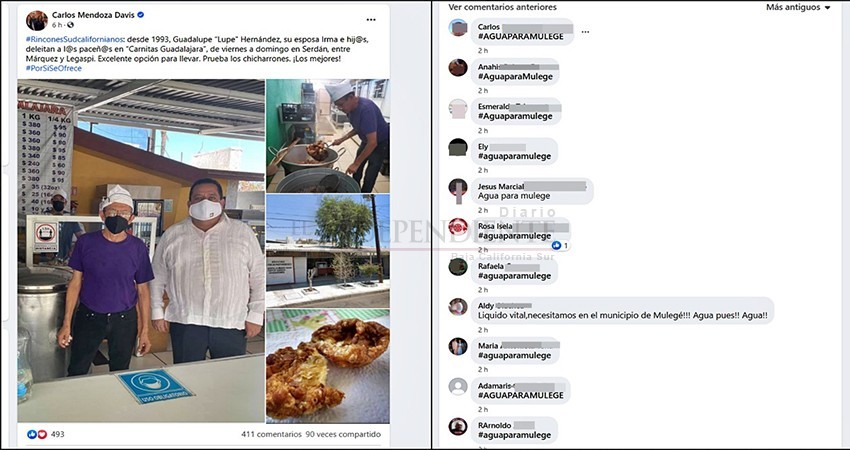Click the like count on Rosa Isela's comment

(x=561, y=246)
